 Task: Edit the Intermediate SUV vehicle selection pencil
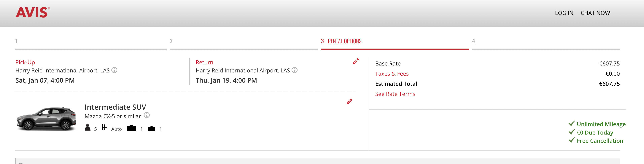click(x=349, y=101)
